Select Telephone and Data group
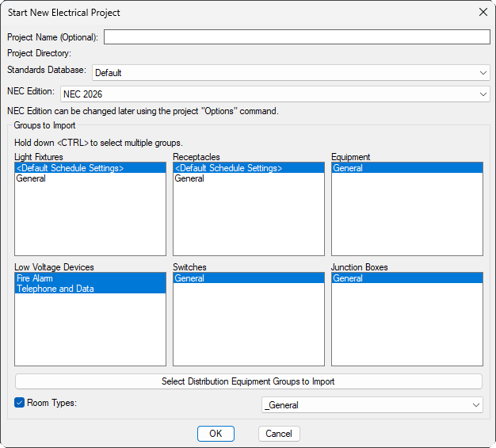Screen dimensions: 496x448 point(90,289)
